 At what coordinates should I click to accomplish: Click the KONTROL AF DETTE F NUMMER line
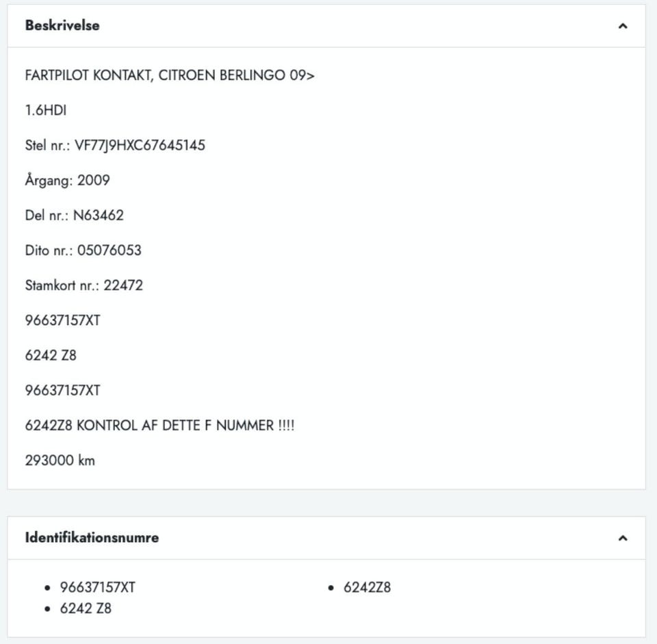tap(159, 425)
